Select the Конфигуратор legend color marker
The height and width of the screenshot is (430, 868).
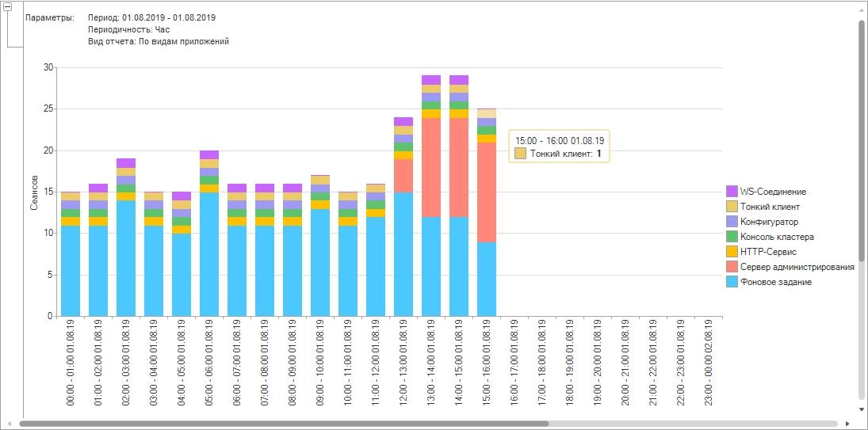[732, 222]
